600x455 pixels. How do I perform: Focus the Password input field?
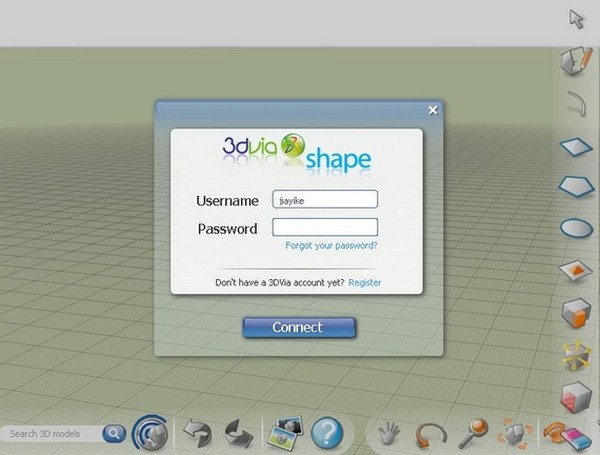[325, 227]
